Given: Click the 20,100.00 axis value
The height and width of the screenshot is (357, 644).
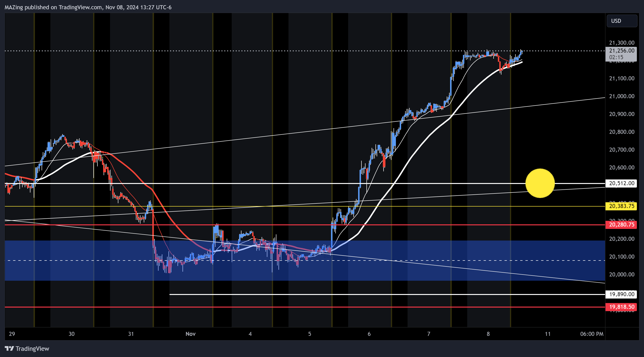Looking at the screenshot, I should point(622,256).
